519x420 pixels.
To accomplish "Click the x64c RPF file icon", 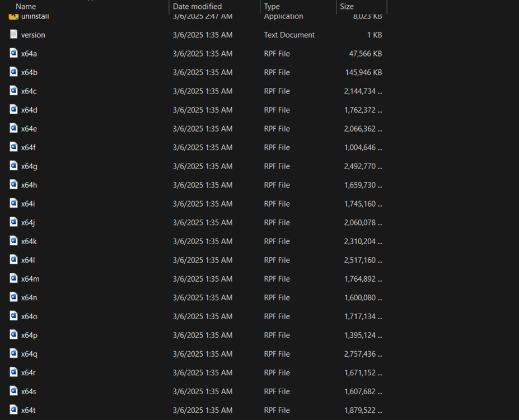I will [x=13, y=91].
